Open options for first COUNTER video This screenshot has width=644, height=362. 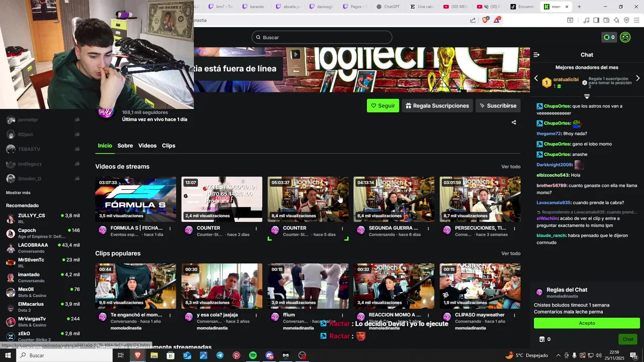pyautogui.click(x=256, y=228)
